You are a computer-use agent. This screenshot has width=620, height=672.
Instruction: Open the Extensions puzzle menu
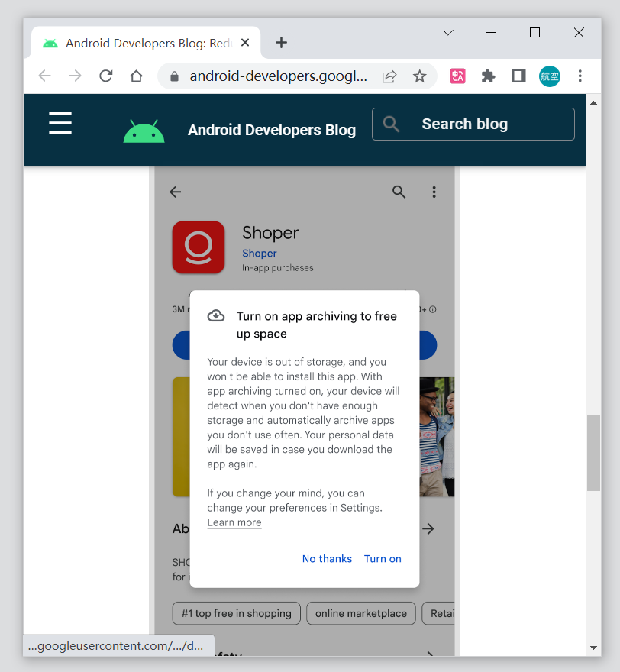[x=488, y=76]
